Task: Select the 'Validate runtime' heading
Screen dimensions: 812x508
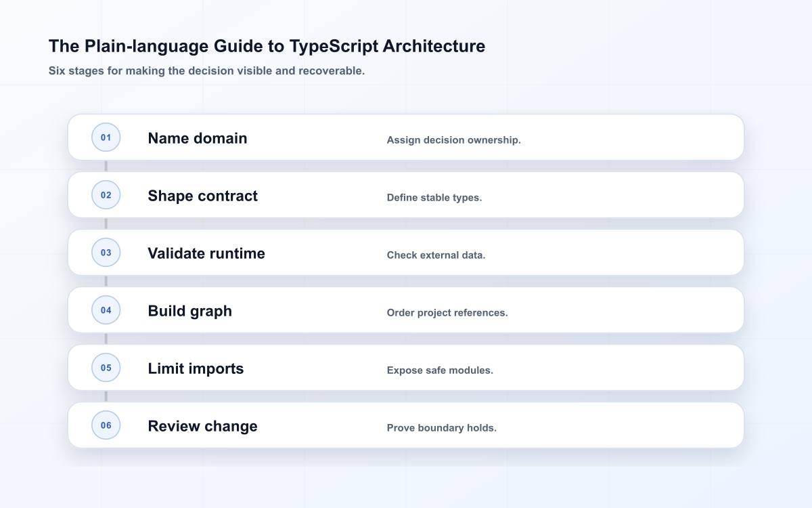Action: pyautogui.click(x=206, y=253)
